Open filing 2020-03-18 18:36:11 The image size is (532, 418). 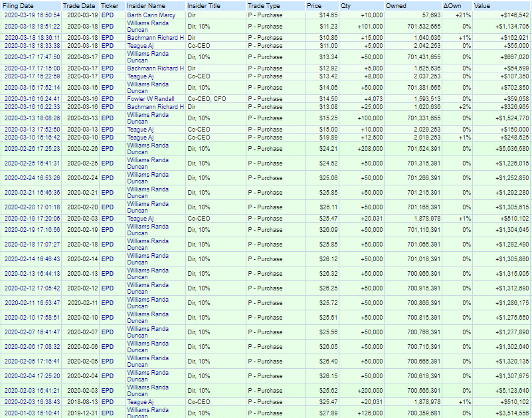[33, 38]
